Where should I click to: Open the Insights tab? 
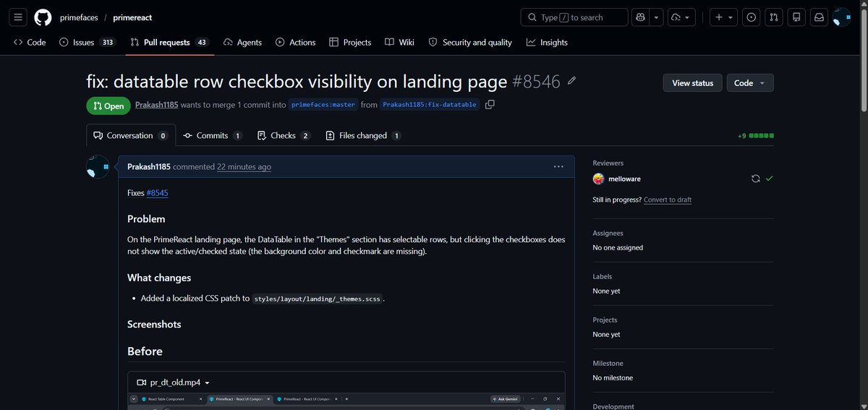click(547, 43)
